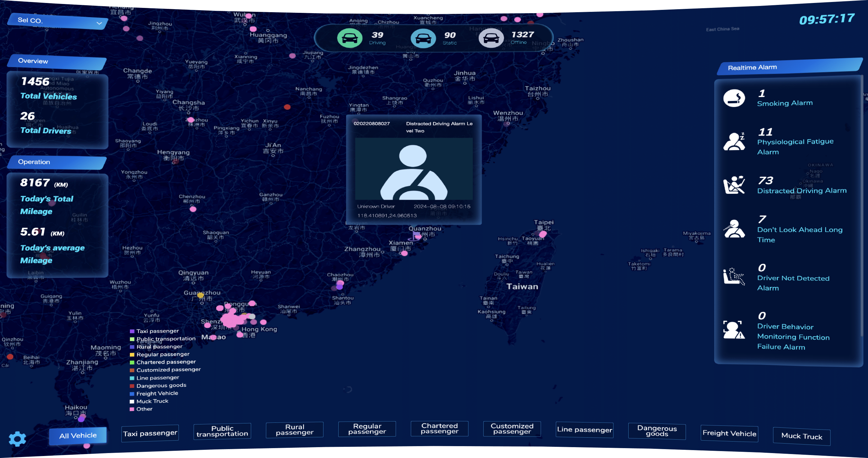Switch to the Freight Vehicle tab
The width and height of the screenshot is (868, 458).
[x=729, y=434]
